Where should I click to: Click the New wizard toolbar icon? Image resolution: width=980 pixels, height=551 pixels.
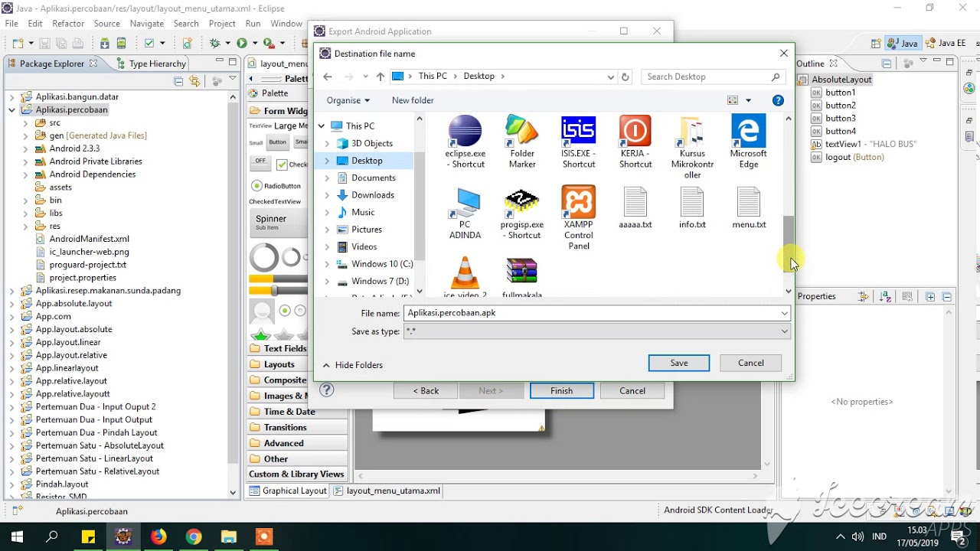(x=18, y=44)
